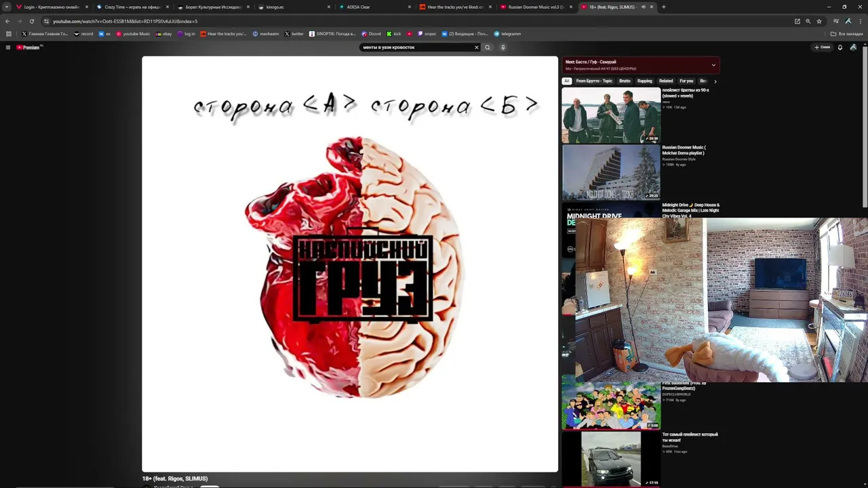The image size is (868, 488).
Task: Open YouTube notifications bell
Action: [840, 47]
